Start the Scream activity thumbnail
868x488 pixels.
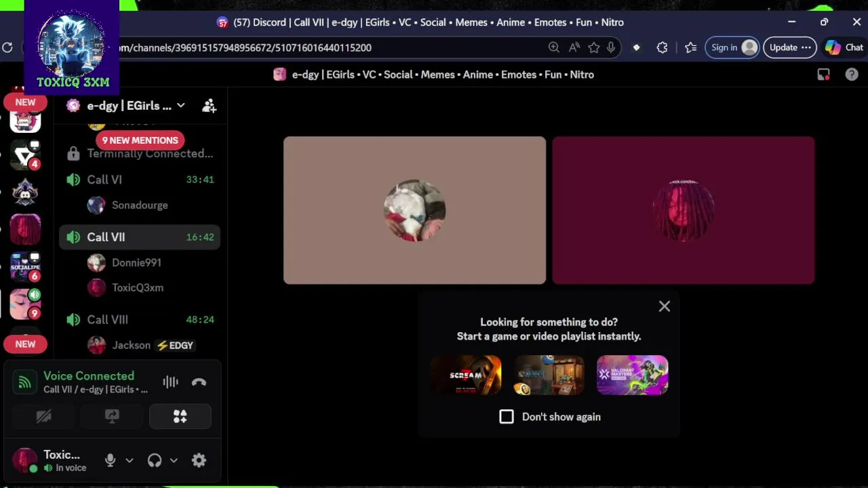tap(466, 375)
